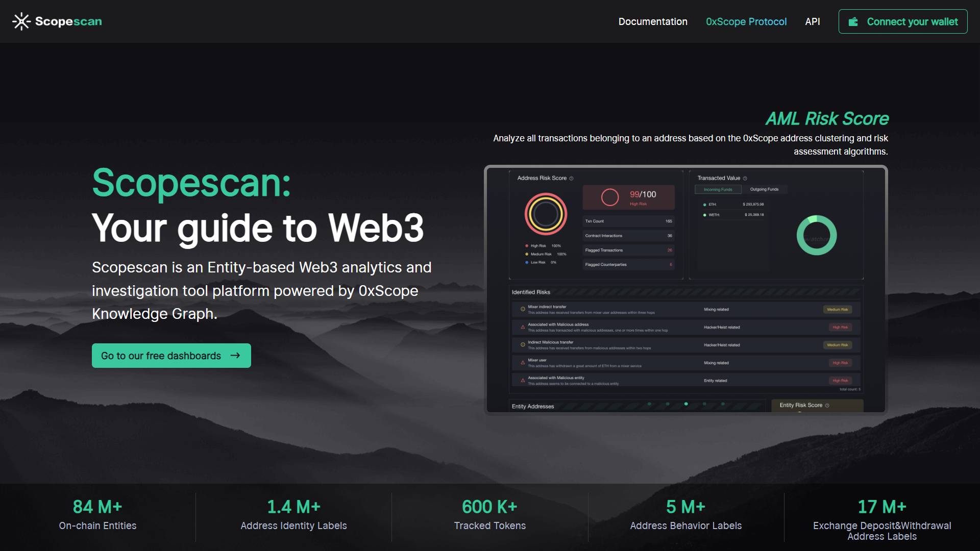Click the Connect your wallet button

pos(903,21)
